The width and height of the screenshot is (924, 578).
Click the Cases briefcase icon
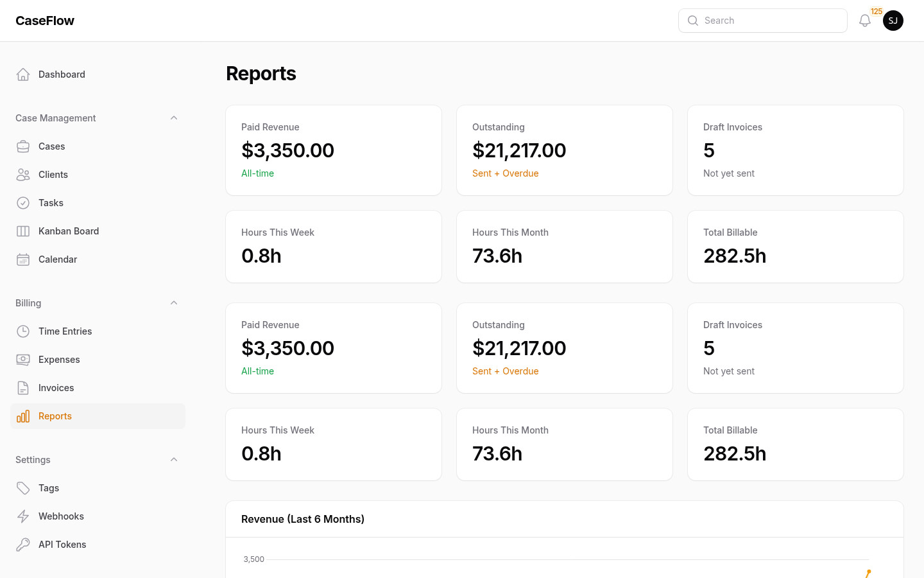23,146
